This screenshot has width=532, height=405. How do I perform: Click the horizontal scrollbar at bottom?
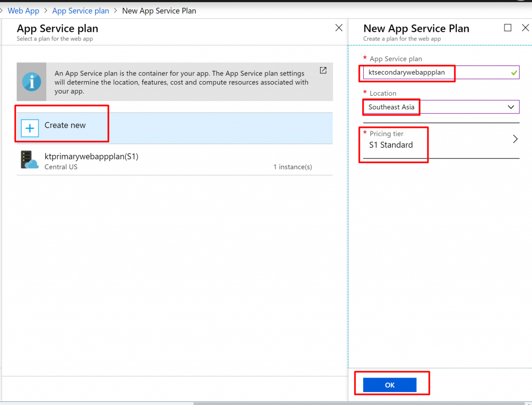pyautogui.click(x=359, y=403)
